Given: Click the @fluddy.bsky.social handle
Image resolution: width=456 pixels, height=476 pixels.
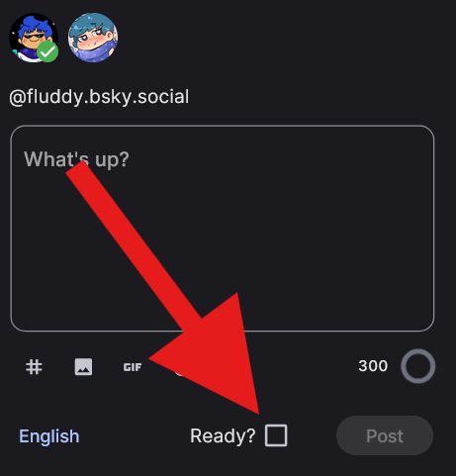Looking at the screenshot, I should point(99,97).
